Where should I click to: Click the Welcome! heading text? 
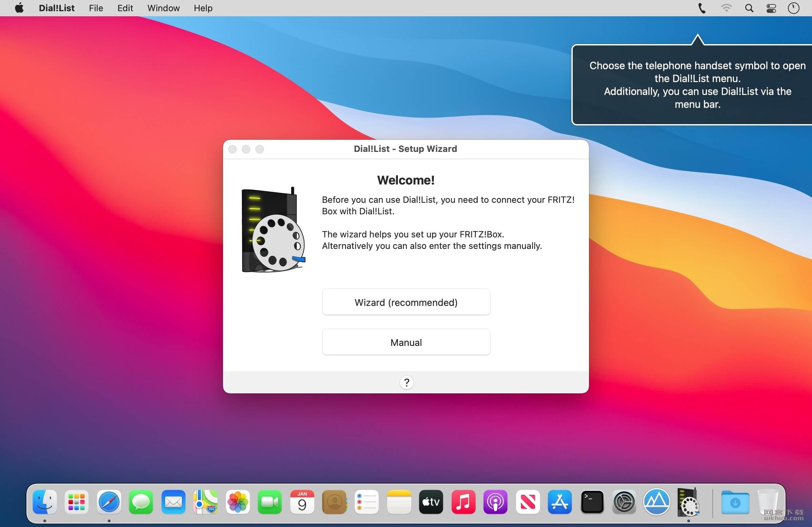click(406, 180)
